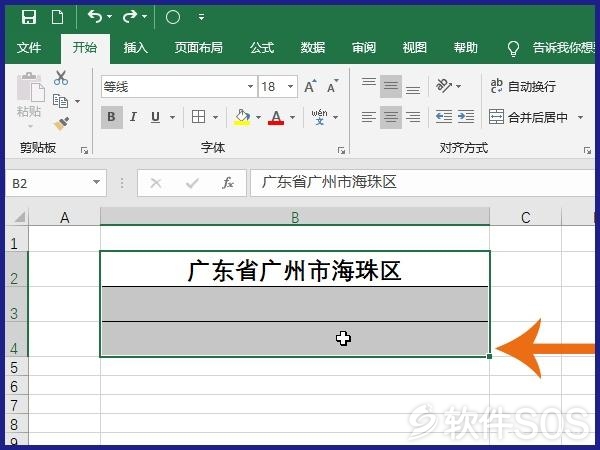
Task: Click the Select All corner triangle
Action: [x=19, y=217]
